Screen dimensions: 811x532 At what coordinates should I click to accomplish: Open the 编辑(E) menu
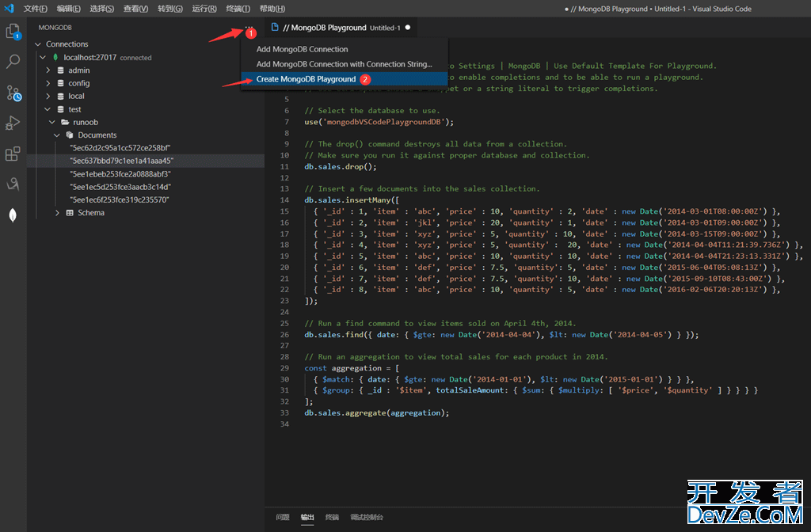pyautogui.click(x=68, y=9)
